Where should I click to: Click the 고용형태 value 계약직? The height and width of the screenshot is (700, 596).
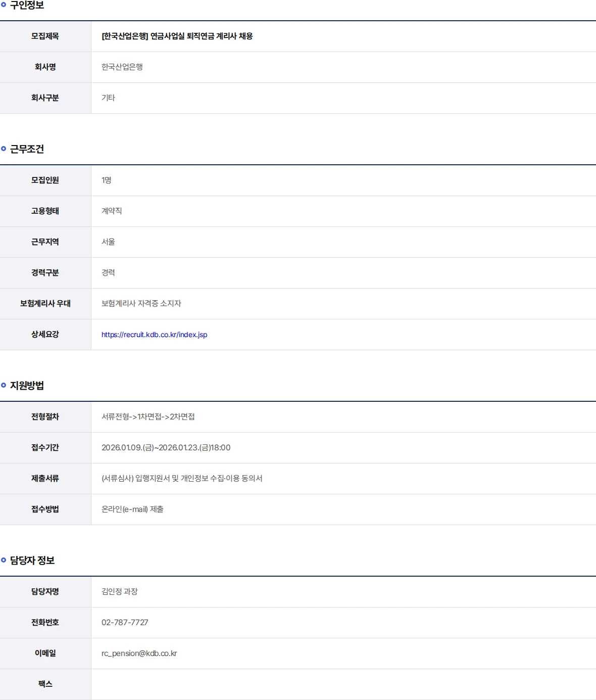112,211
